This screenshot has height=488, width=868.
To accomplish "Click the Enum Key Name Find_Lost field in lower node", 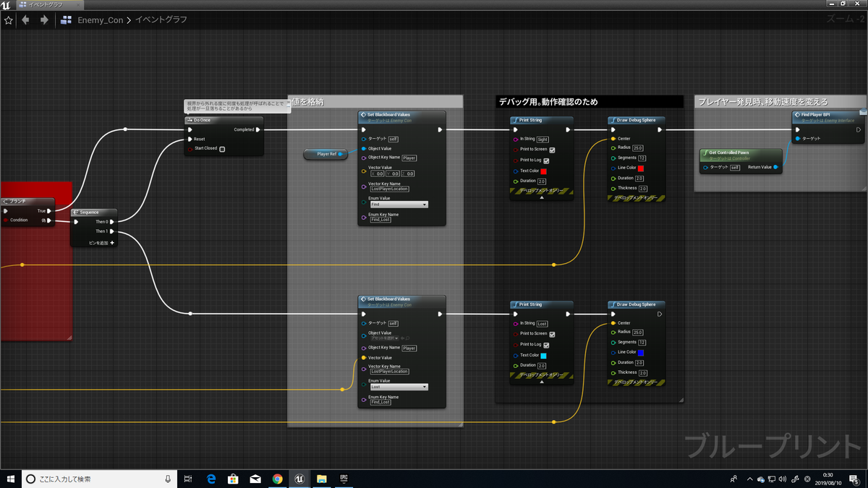I will click(380, 402).
